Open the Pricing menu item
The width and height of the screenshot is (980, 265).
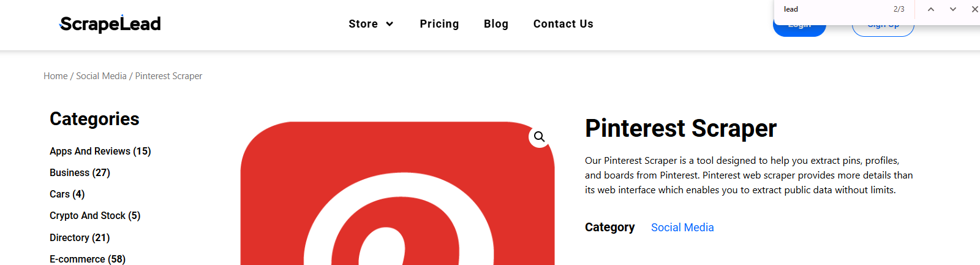click(x=439, y=24)
